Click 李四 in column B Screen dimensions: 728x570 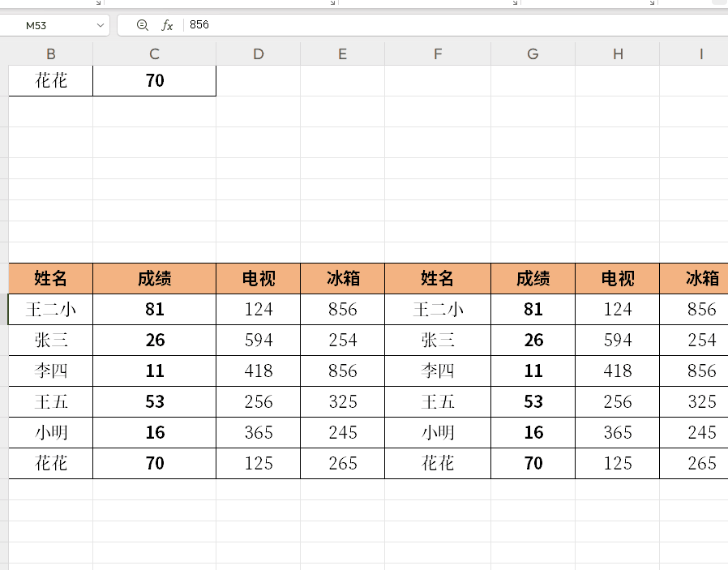51,371
